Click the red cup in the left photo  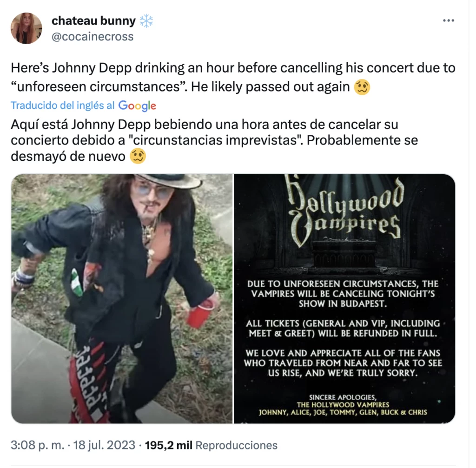199,313
